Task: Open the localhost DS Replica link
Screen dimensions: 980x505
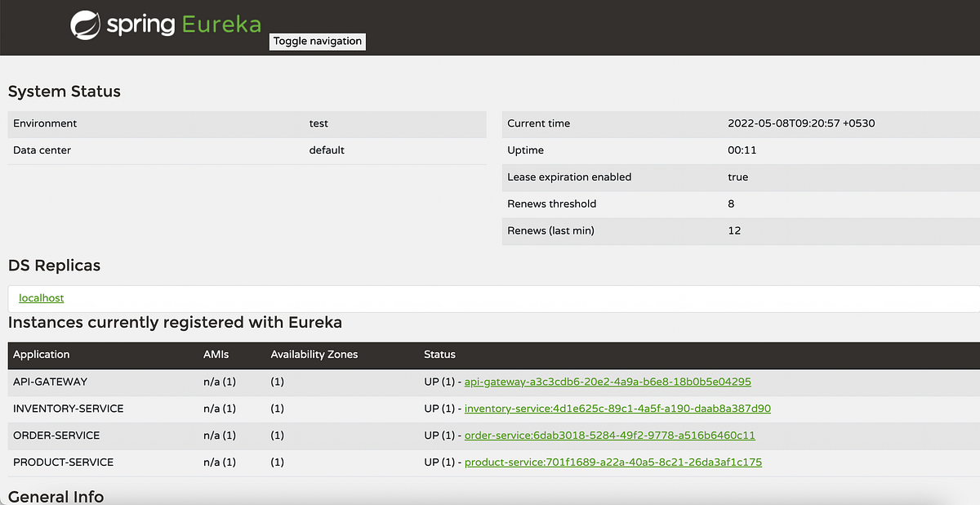Action: click(x=41, y=297)
